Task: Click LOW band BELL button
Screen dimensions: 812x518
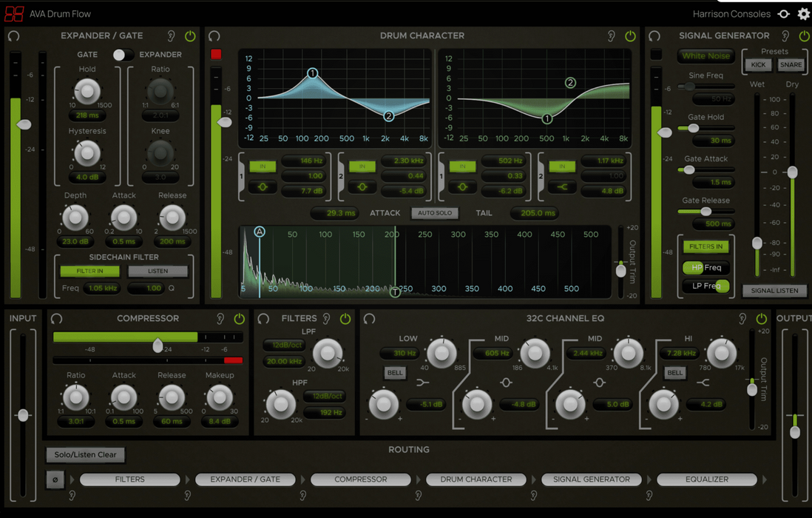Action: (395, 372)
